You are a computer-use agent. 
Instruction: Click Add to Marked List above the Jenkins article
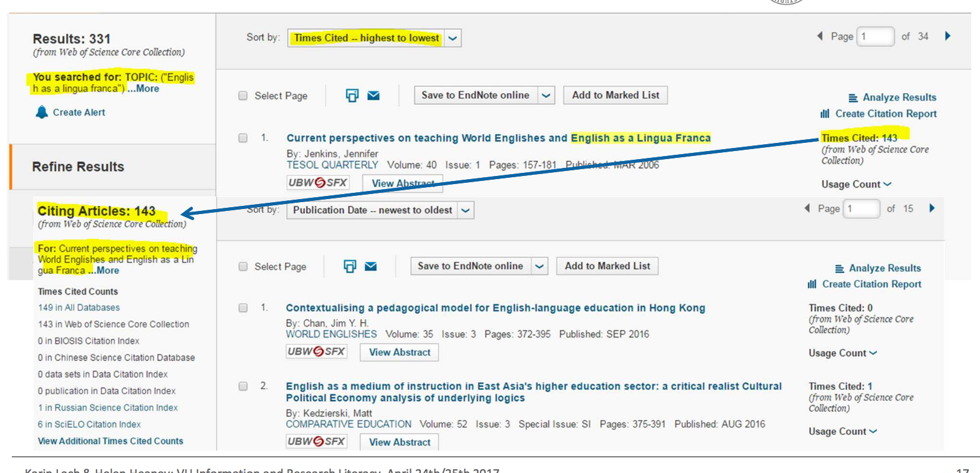[616, 95]
